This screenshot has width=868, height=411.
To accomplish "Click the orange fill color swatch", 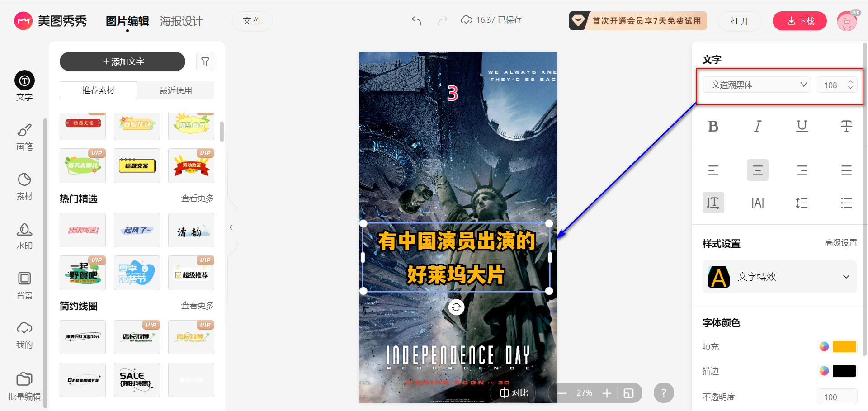I will [844, 346].
